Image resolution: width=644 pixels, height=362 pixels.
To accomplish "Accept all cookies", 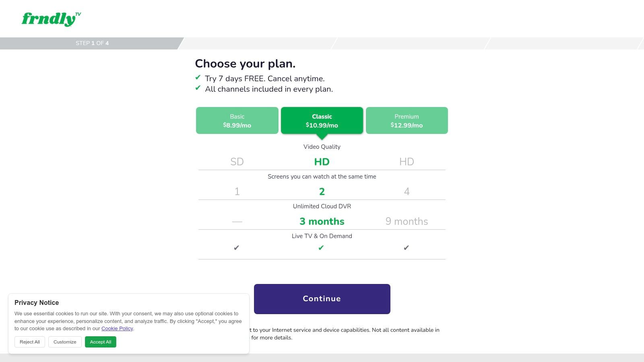I will pos(101,342).
